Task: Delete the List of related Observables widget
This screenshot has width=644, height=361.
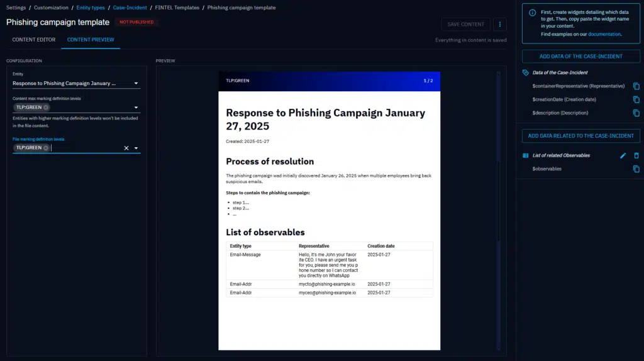Action: click(x=636, y=155)
